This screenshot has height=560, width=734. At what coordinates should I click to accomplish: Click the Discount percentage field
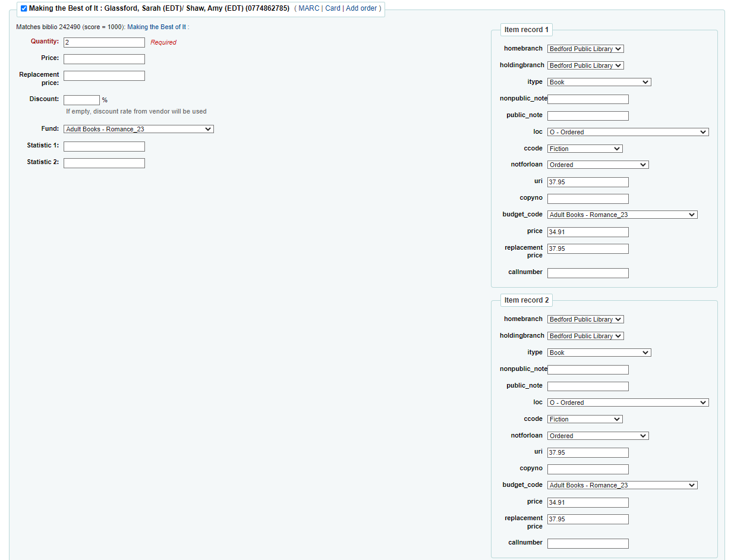click(81, 100)
